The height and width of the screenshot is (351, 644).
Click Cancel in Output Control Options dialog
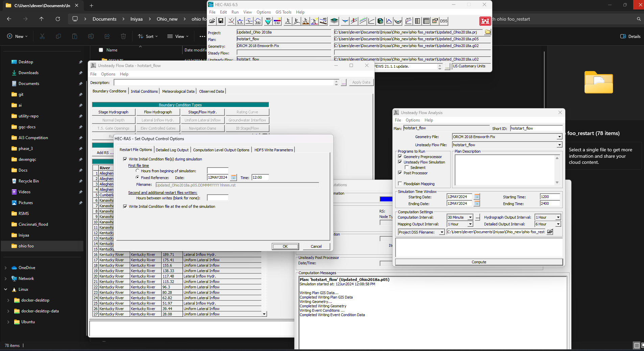coord(316,246)
